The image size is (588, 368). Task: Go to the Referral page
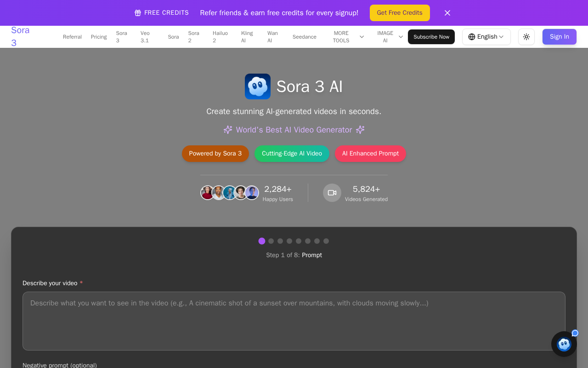coord(72,37)
